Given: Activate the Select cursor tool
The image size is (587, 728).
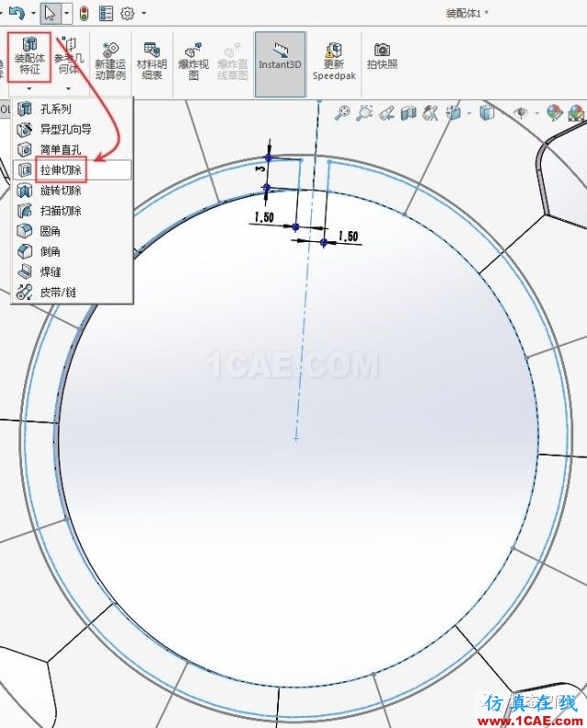Looking at the screenshot, I should pos(50,13).
